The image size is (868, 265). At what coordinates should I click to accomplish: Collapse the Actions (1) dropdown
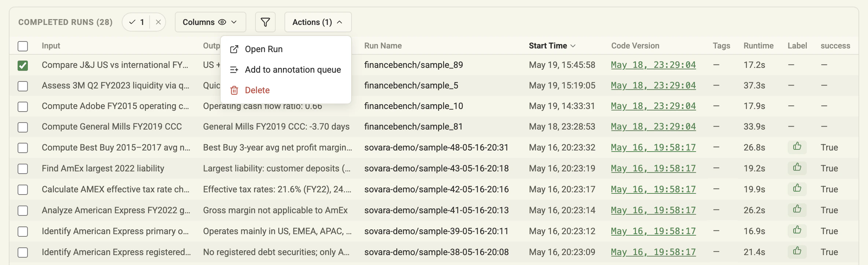318,22
